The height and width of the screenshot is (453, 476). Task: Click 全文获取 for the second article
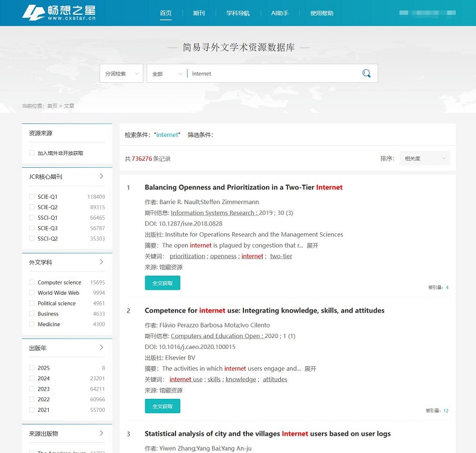pyautogui.click(x=162, y=406)
